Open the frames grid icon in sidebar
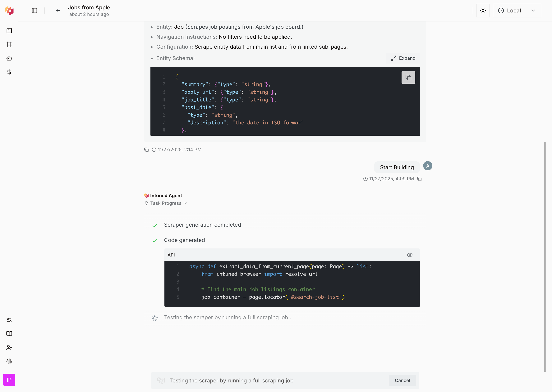Screen dimensions: 552x392 coord(9,44)
